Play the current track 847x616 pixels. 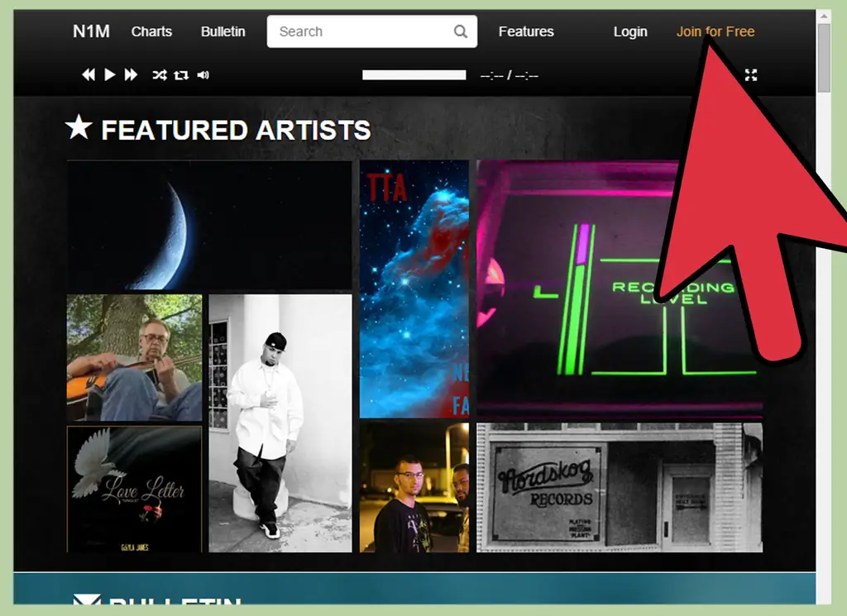click(x=110, y=74)
